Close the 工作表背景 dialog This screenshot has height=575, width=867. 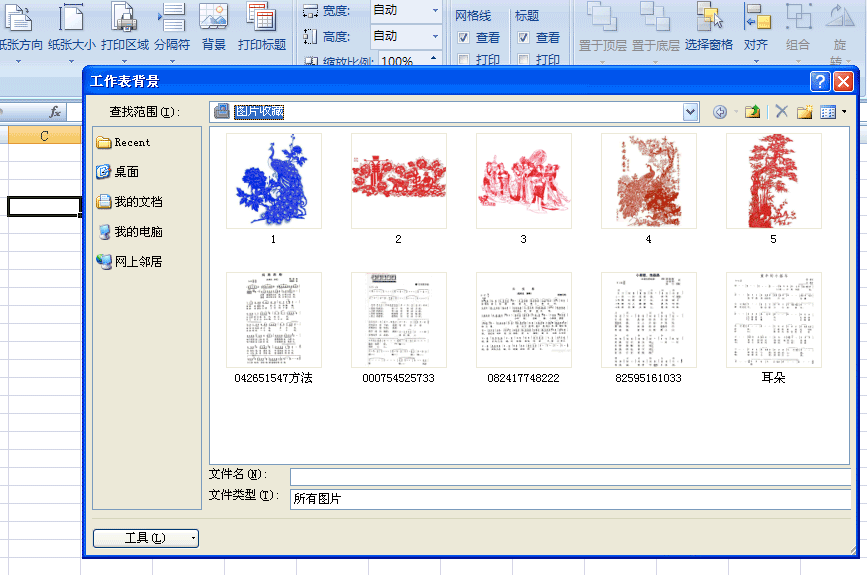click(843, 82)
